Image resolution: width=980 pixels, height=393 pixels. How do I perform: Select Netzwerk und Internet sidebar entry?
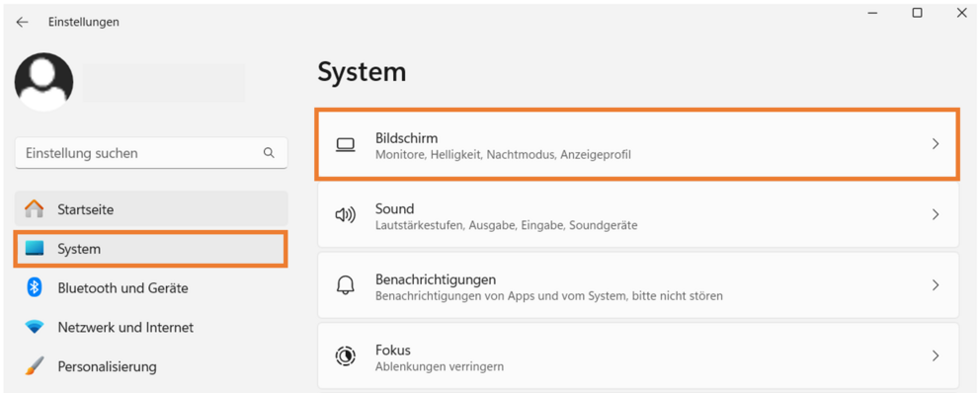[150, 327]
